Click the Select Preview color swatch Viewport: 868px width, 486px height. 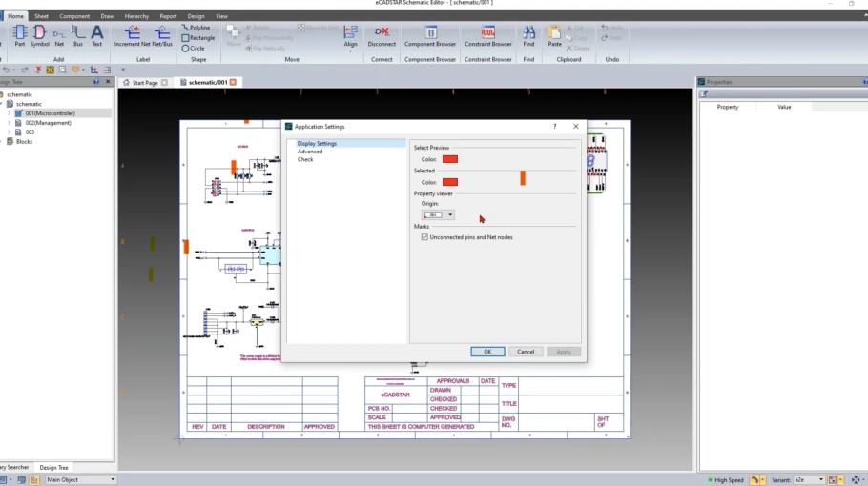point(450,159)
